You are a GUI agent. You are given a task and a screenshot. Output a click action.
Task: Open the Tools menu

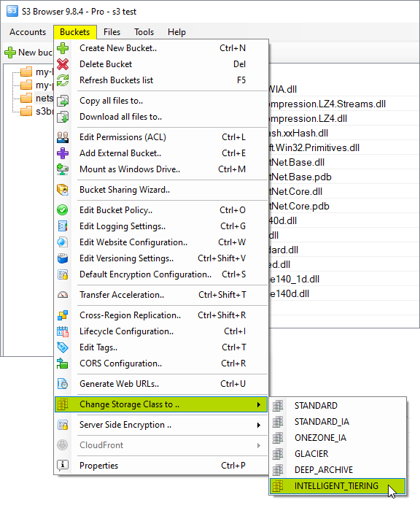[144, 32]
